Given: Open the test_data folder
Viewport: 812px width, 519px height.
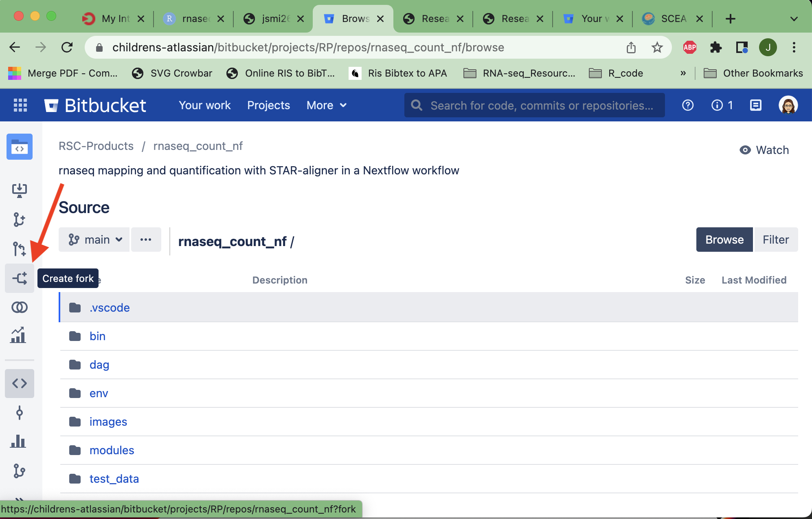Looking at the screenshot, I should coord(114,479).
